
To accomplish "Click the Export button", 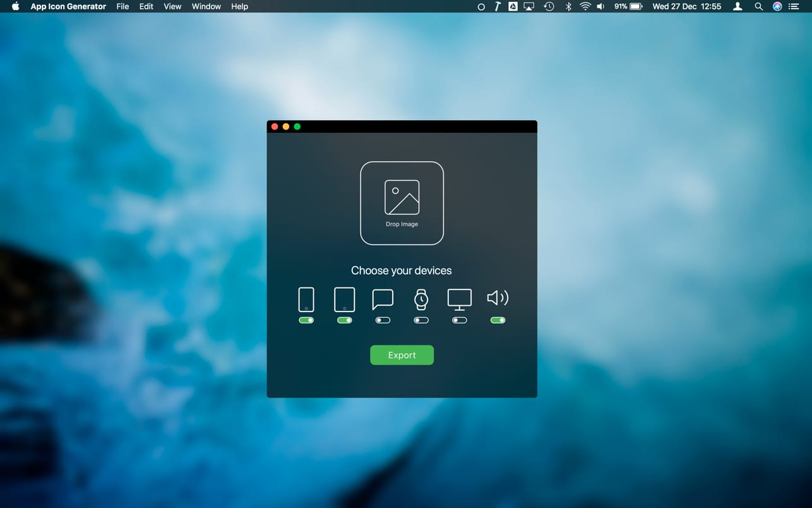I will 402,354.
